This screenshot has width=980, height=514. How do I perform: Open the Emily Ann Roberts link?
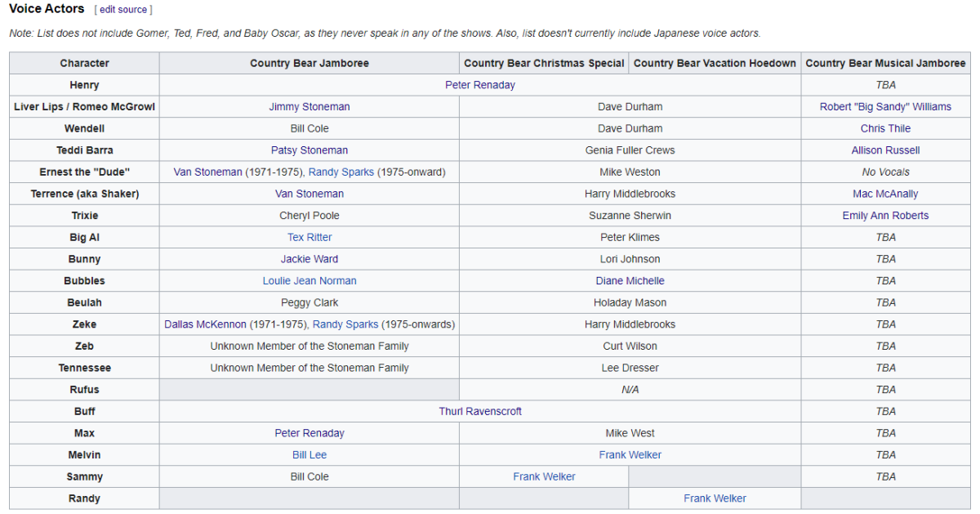pyautogui.click(x=885, y=216)
